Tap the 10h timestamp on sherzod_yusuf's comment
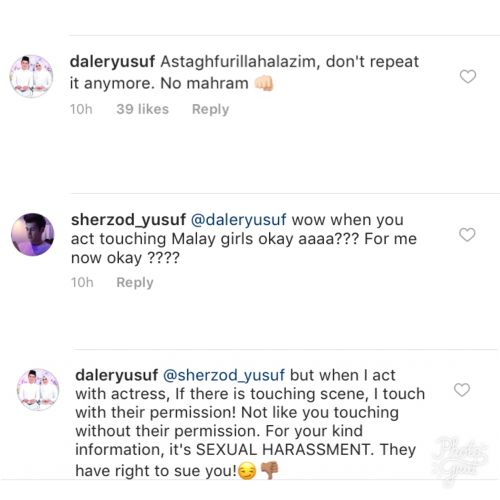This screenshot has width=500, height=500. pos(82,283)
